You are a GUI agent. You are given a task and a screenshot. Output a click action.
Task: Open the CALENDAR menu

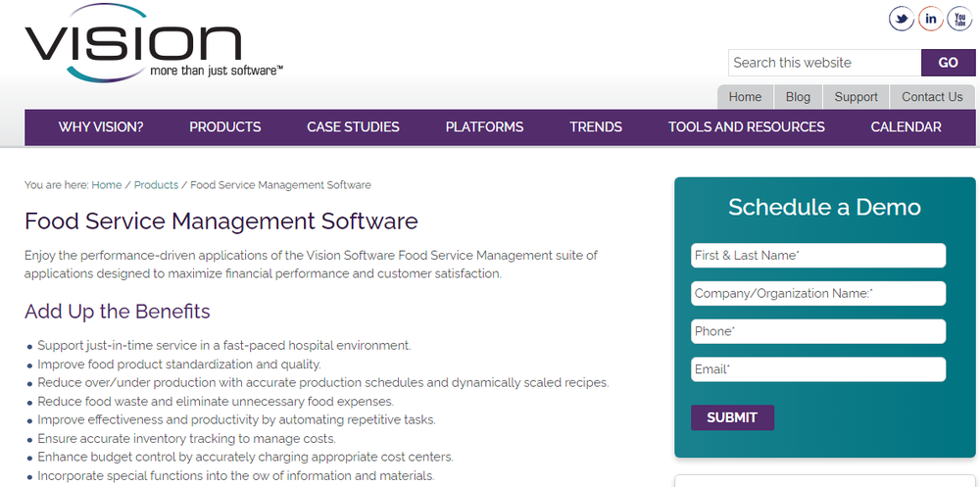pos(906,127)
